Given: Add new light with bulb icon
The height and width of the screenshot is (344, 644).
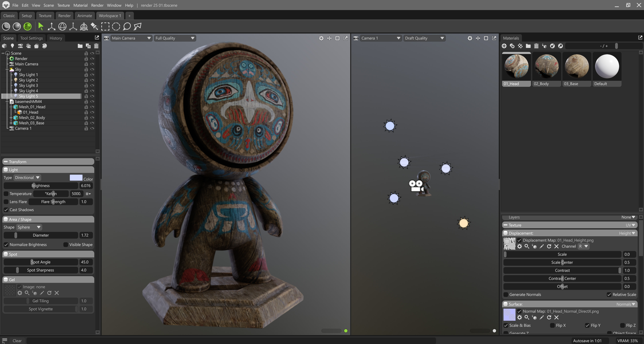Looking at the screenshot, I should 12,46.
